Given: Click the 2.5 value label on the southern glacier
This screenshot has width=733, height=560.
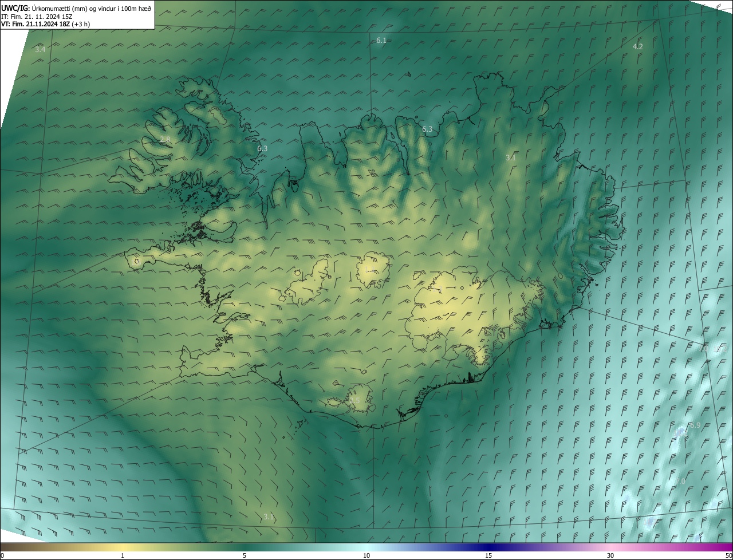Looking at the screenshot, I should click(354, 400).
